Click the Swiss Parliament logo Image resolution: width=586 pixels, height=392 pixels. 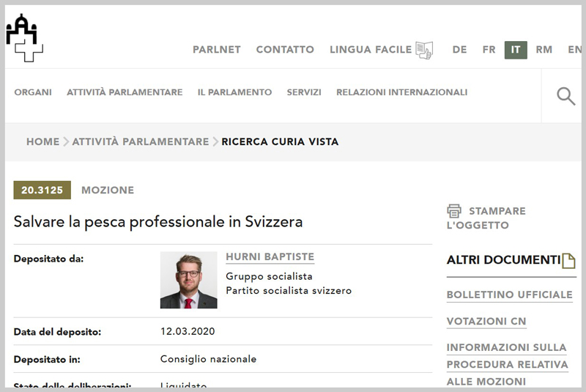pos(25,37)
